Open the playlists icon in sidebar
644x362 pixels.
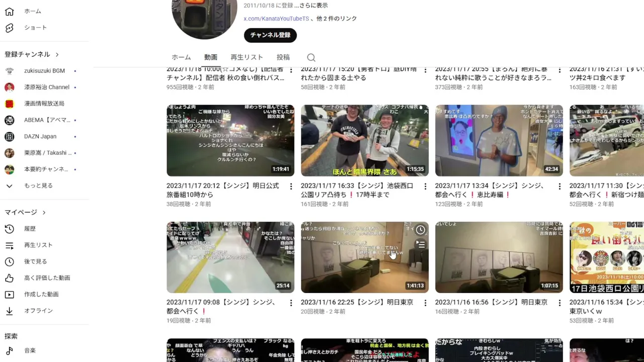9,245
